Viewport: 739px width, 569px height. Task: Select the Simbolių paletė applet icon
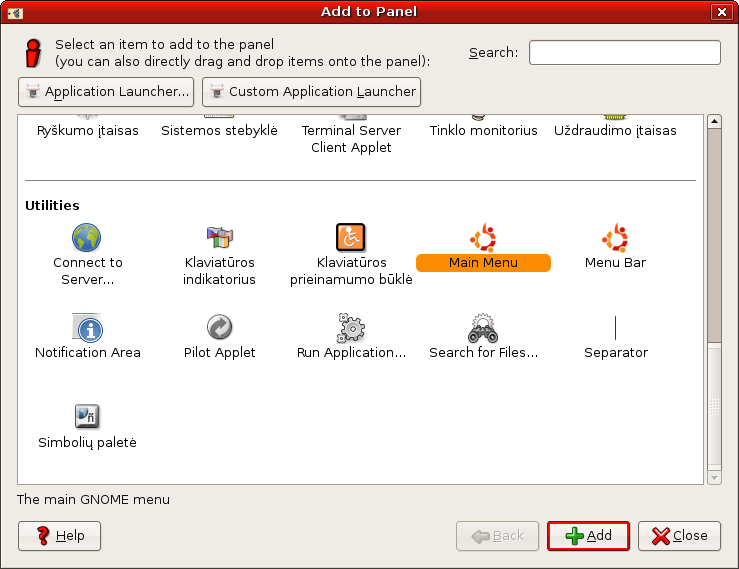coord(87,417)
